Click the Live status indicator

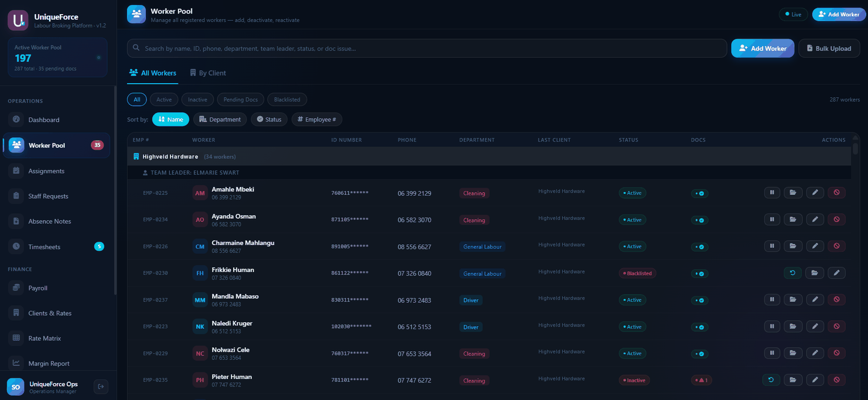coord(793,15)
